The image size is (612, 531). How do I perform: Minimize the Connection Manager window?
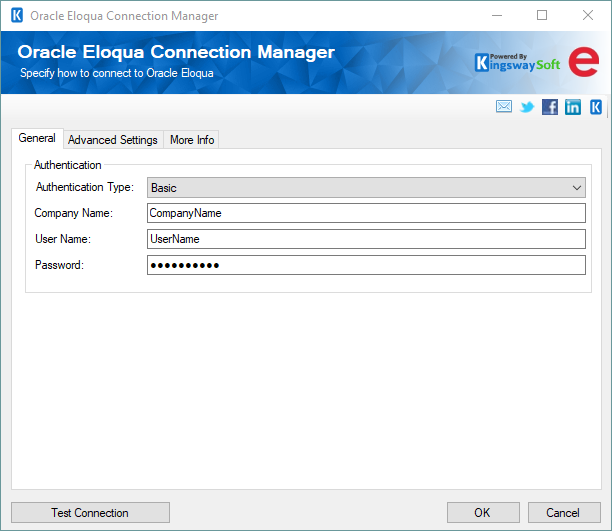[497, 15]
